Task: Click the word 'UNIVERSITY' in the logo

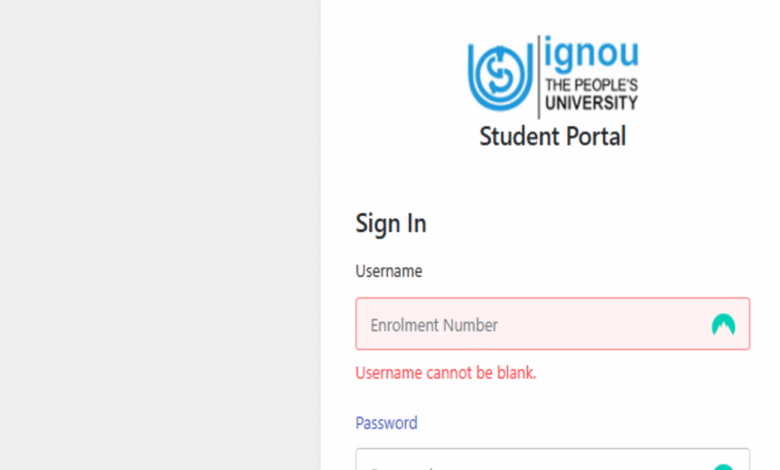Action: pos(591,102)
